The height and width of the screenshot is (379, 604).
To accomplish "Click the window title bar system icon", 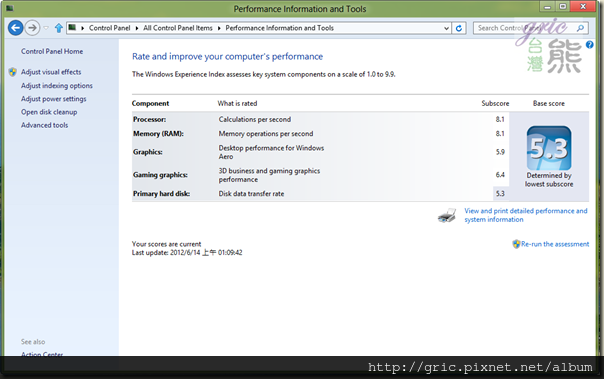I will [10, 8].
